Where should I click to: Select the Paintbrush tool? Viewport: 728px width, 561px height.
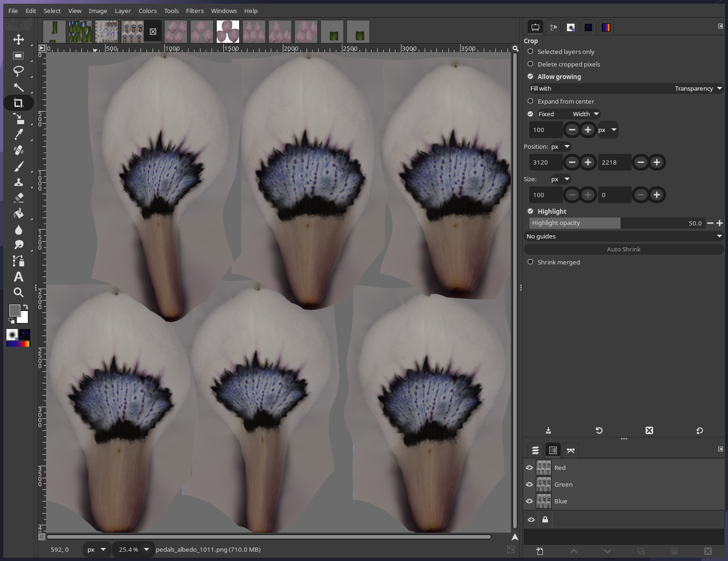coord(19,166)
